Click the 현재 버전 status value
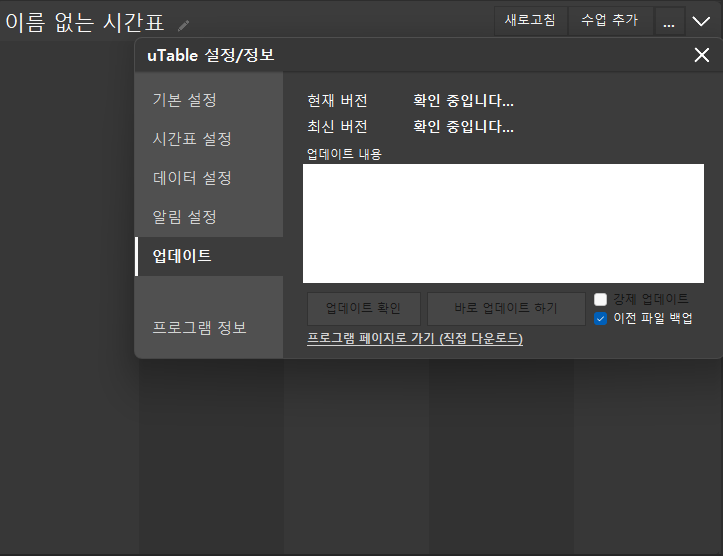 click(x=463, y=101)
